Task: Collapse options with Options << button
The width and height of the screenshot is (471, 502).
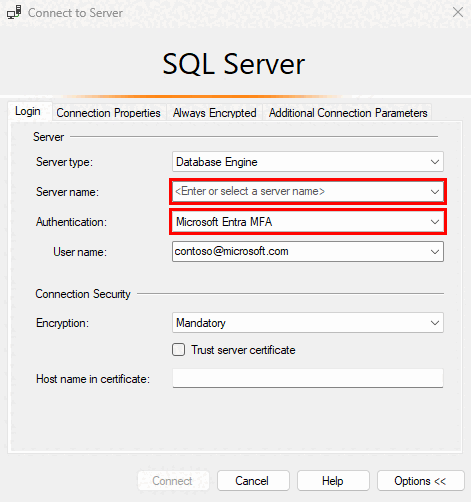Action: (x=421, y=481)
